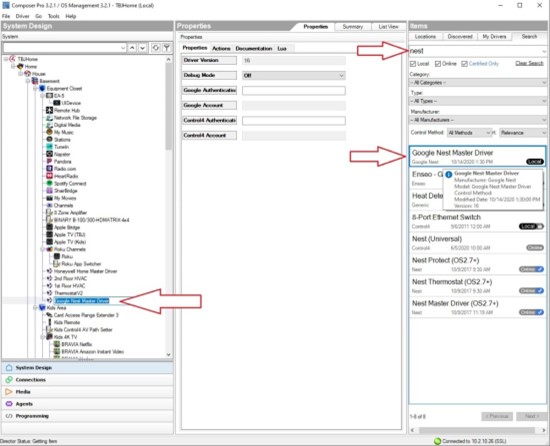This screenshot has width=550, height=446.
Task: Select the Google Nest Master Driver result
Action: [x=477, y=156]
